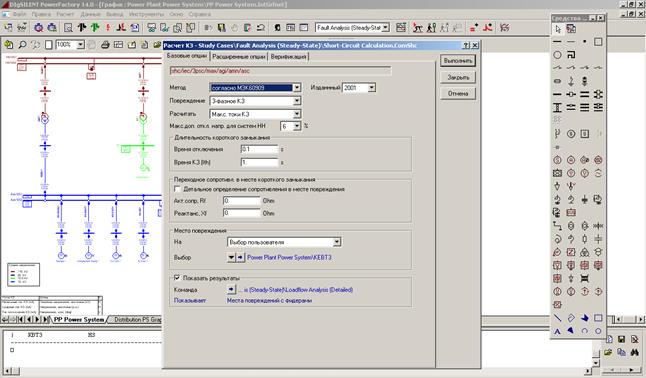Image resolution: width=646 pixels, height=378 pixels.
Task: Open the 'Данные' menu
Action: click(x=90, y=14)
